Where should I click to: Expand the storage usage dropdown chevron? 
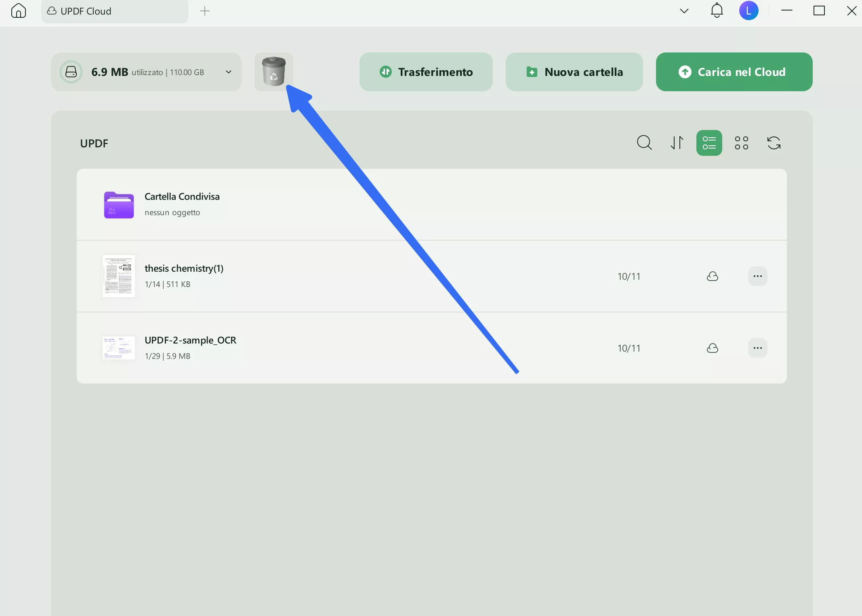229,72
